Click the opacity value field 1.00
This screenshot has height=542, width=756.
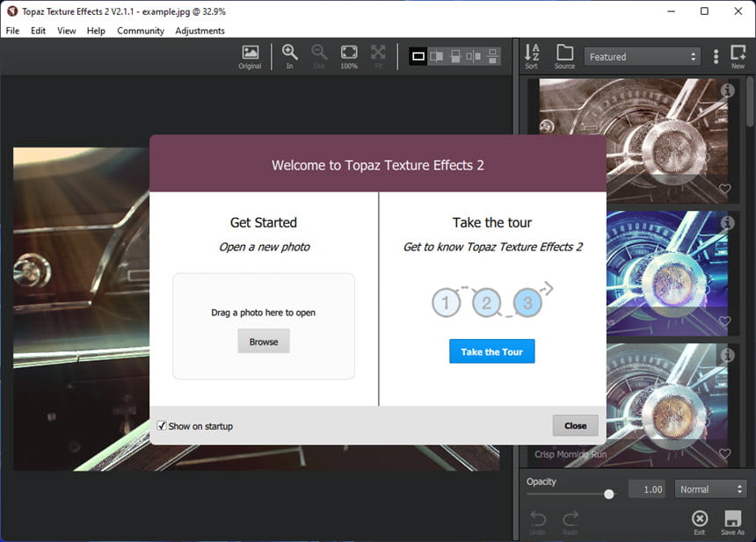[647, 489]
